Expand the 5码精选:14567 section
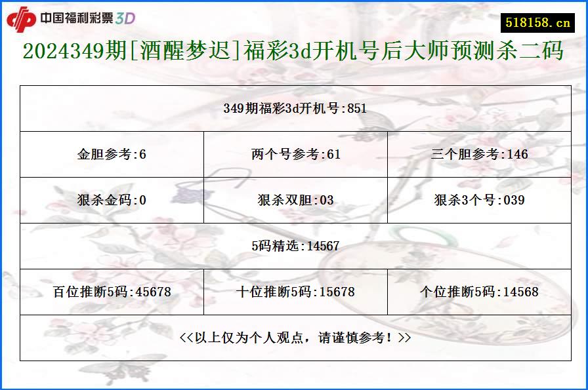 point(294,247)
